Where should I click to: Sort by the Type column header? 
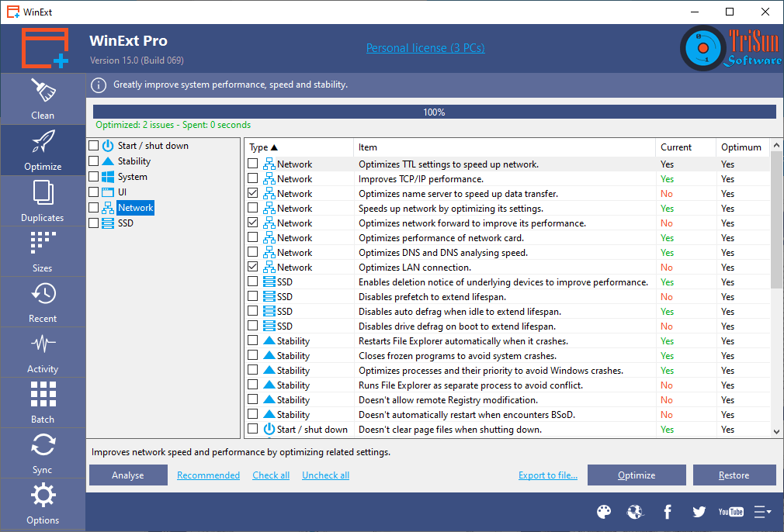click(x=299, y=147)
